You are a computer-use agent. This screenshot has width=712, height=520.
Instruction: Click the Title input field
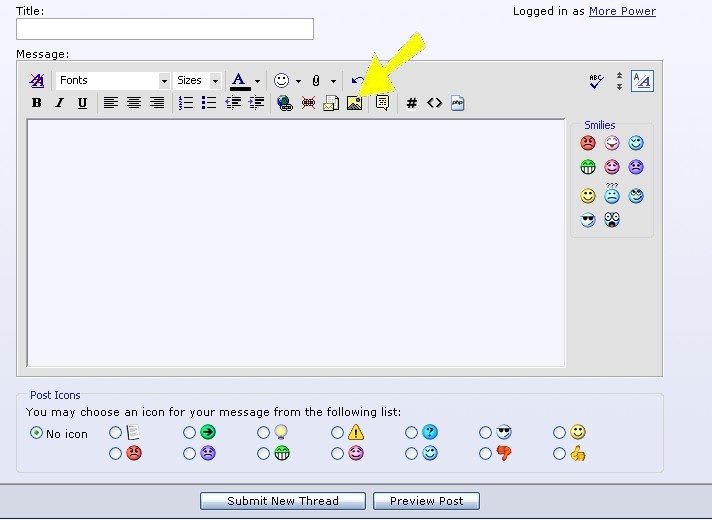(x=165, y=29)
